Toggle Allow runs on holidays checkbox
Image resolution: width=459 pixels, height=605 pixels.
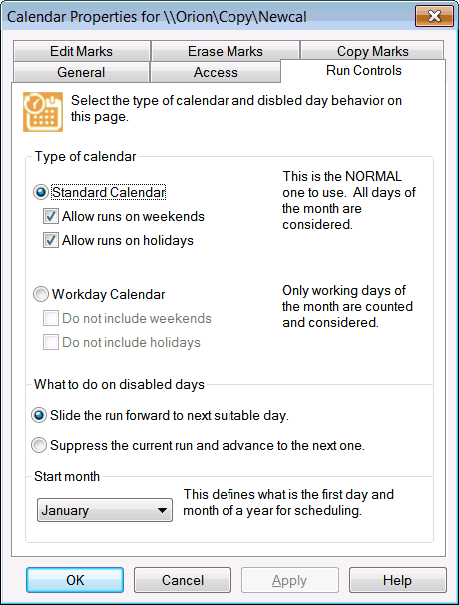point(51,240)
